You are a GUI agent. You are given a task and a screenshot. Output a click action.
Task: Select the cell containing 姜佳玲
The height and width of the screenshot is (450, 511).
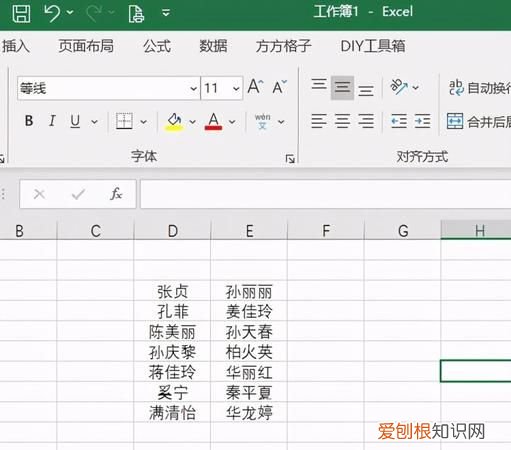pyautogui.click(x=249, y=311)
